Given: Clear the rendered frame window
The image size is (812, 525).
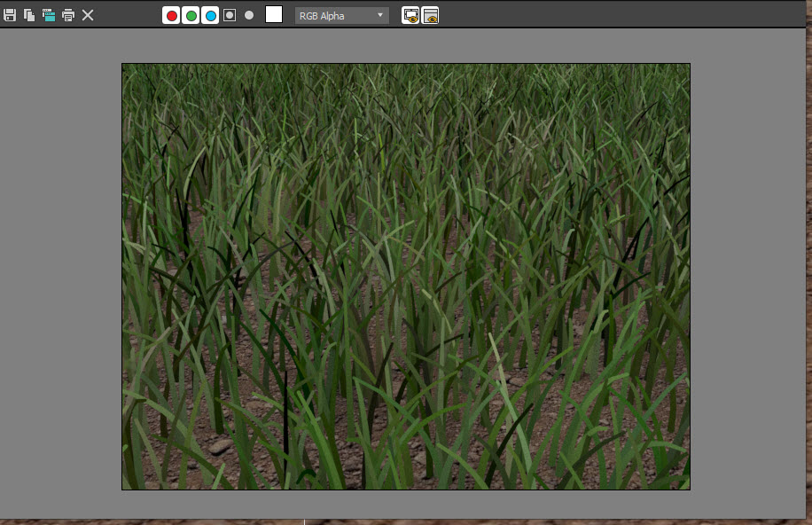Looking at the screenshot, I should (88, 15).
